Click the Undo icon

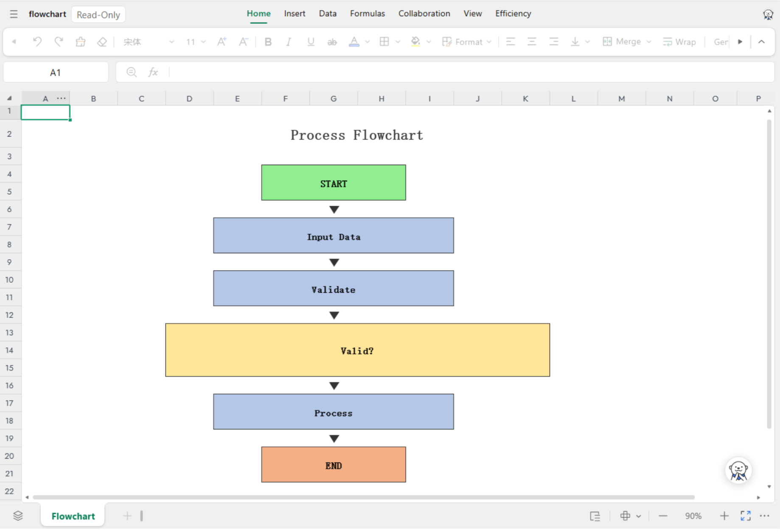click(x=37, y=42)
